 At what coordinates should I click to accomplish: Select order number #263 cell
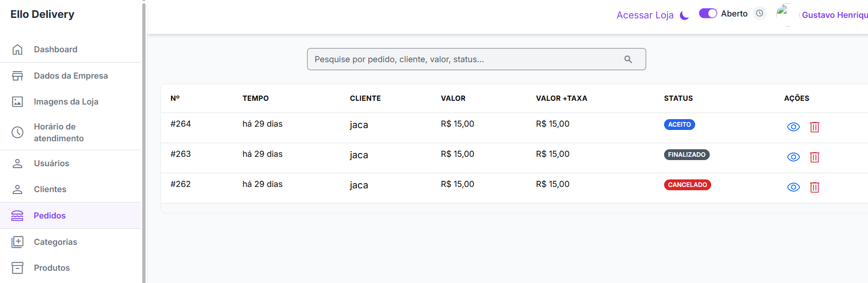[x=181, y=154]
